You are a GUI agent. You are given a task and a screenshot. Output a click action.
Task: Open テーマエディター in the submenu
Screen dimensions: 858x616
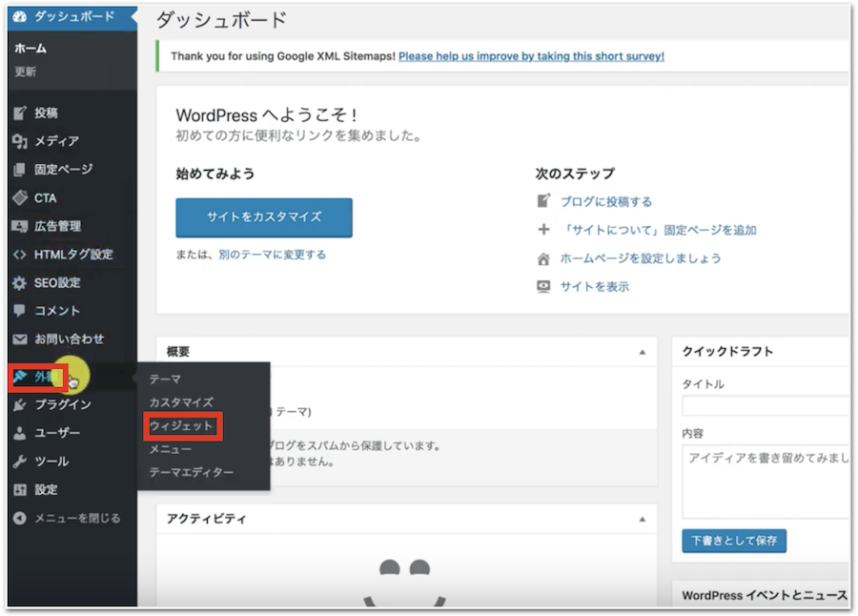[191, 472]
